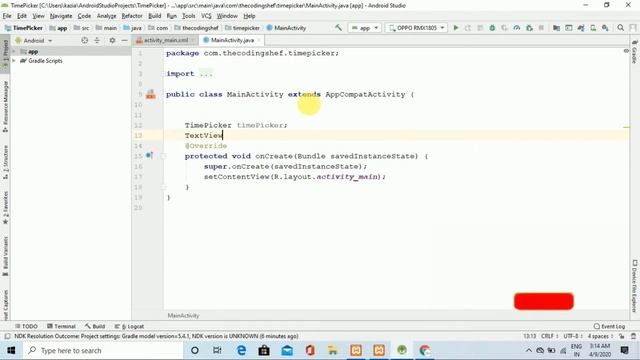Open the Event Log
The height and width of the screenshot is (360, 640).
click(x=609, y=326)
